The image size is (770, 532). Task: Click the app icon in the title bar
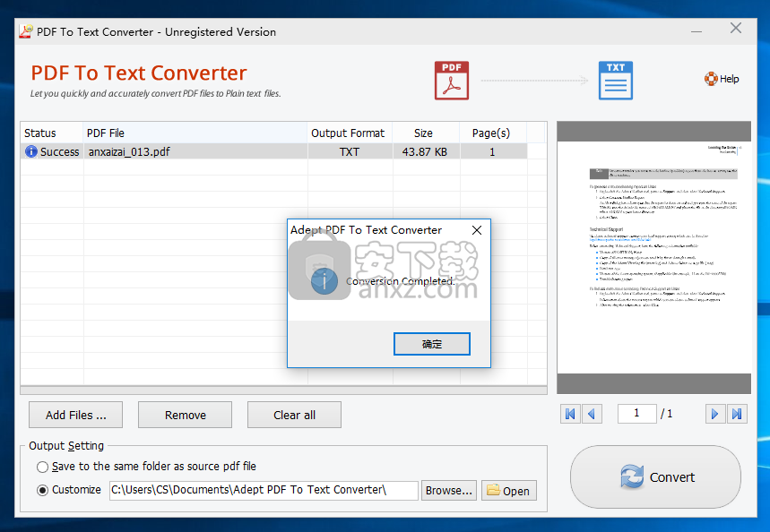click(x=25, y=31)
